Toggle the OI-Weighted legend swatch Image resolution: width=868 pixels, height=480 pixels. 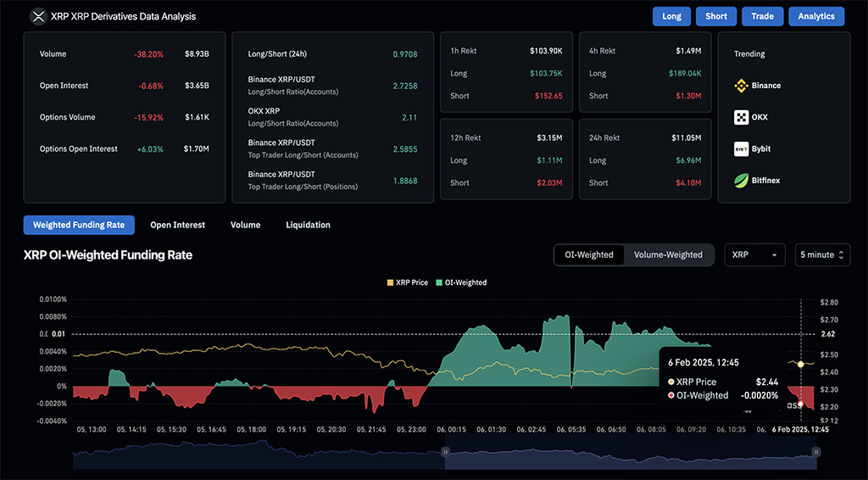(x=439, y=282)
